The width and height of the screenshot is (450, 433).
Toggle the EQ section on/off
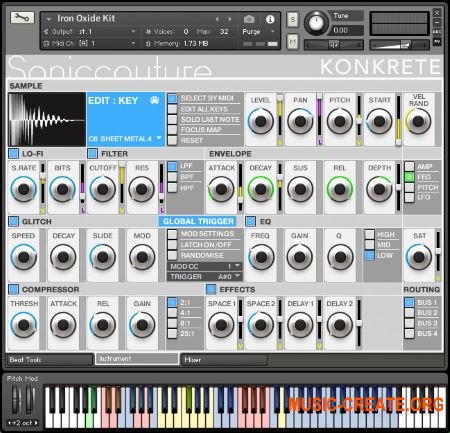click(x=250, y=221)
